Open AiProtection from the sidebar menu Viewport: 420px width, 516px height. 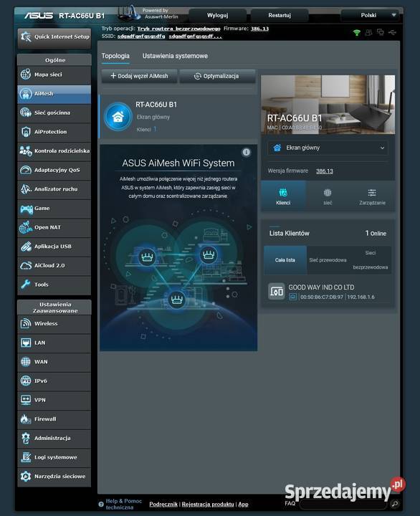point(54,132)
